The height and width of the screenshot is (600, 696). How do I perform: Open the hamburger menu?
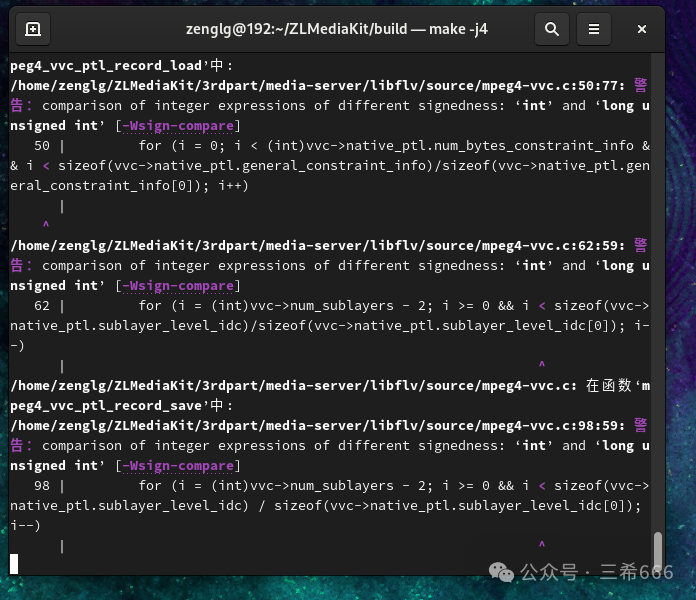593,29
